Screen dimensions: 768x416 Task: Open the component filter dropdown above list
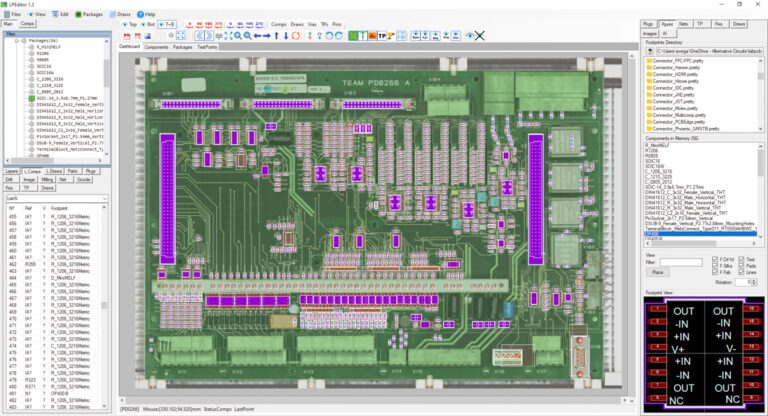[56, 198]
